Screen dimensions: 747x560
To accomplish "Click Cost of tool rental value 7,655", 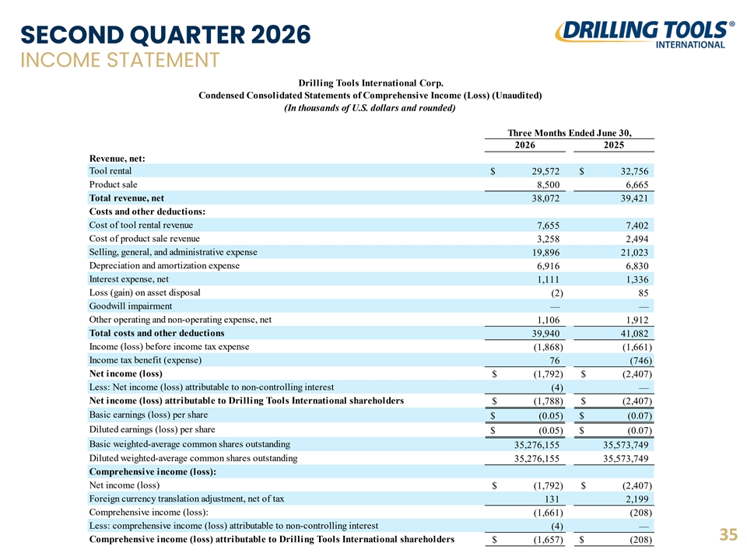I will [x=549, y=226].
